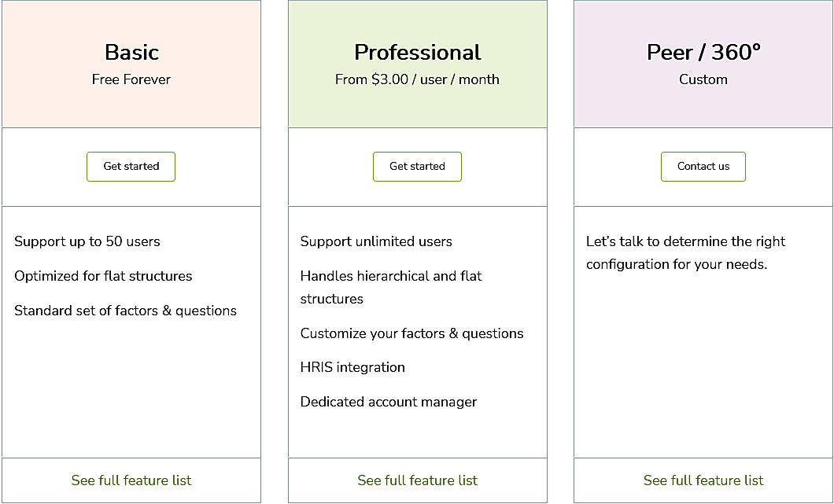This screenshot has height=504, width=834.
Task: Click the "HRIS integration" feature item
Action: point(352,367)
